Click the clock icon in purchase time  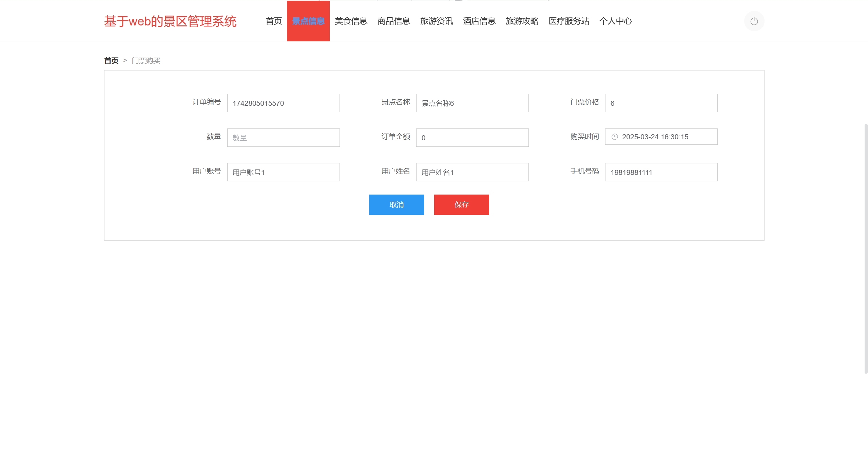pyautogui.click(x=614, y=137)
